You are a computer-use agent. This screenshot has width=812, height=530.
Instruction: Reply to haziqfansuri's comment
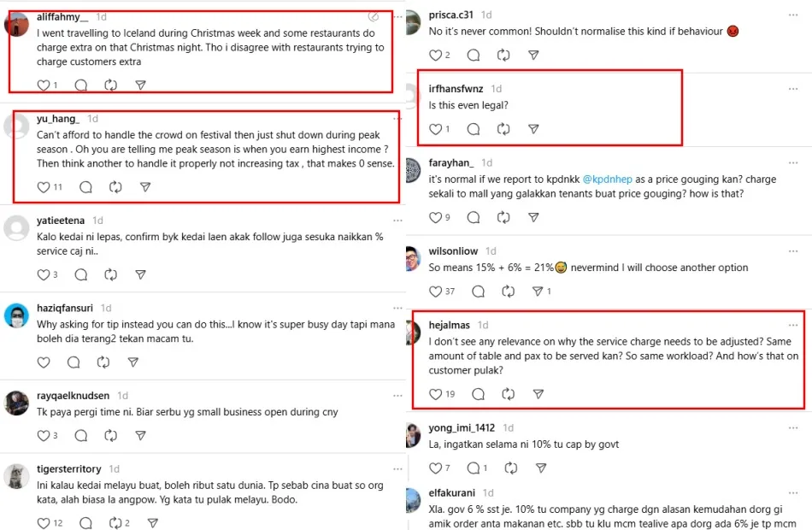pos(74,362)
